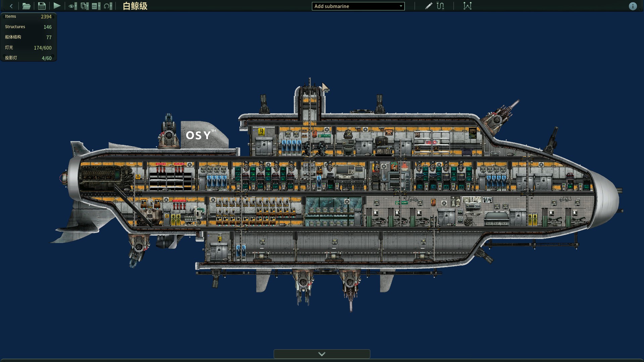644x362 pixels.
Task: Open the undo history dropdown arrow icon
Action: tap(108, 6)
